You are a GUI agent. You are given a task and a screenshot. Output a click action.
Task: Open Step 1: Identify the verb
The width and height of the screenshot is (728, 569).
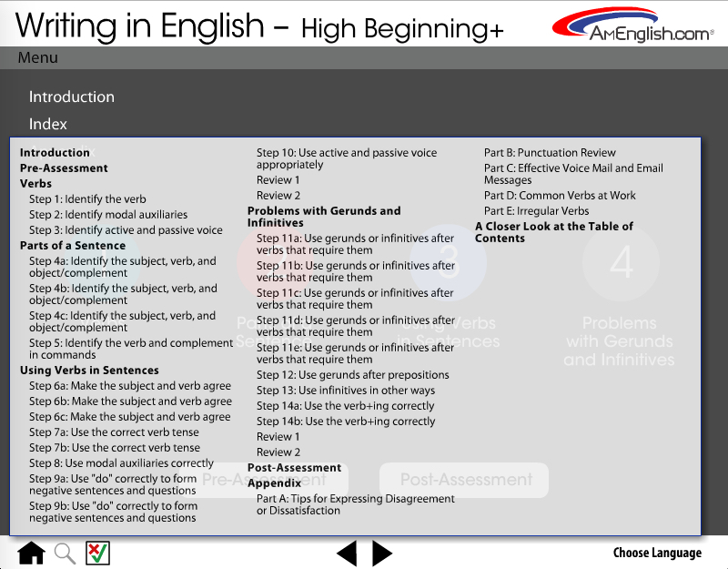(87, 199)
